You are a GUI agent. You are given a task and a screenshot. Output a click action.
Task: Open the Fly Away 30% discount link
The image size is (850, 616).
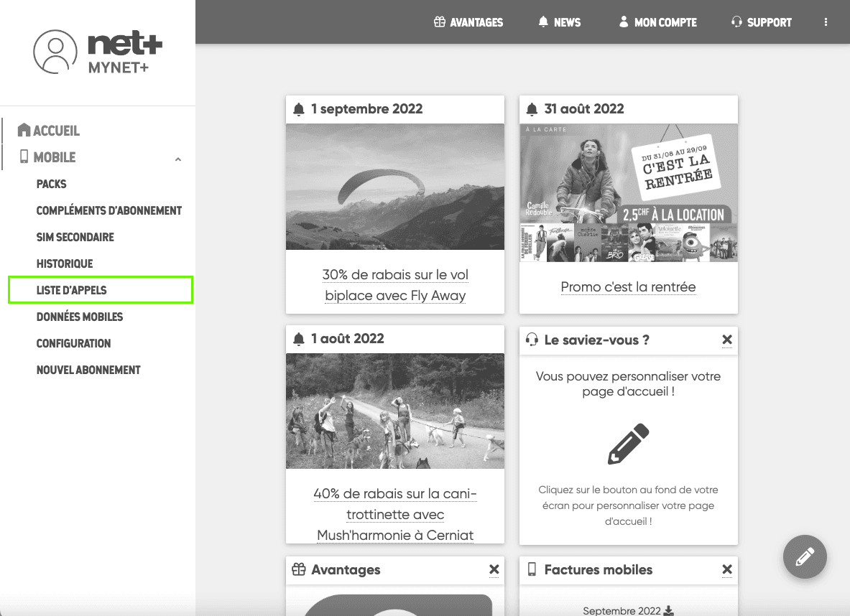click(395, 285)
